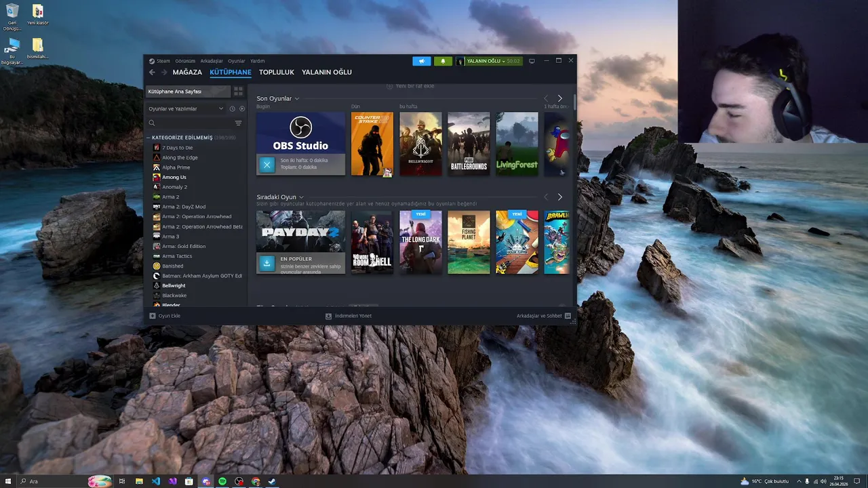
Task: Expand the Sıradaki Oyun shelf dropdown
Action: [301, 197]
